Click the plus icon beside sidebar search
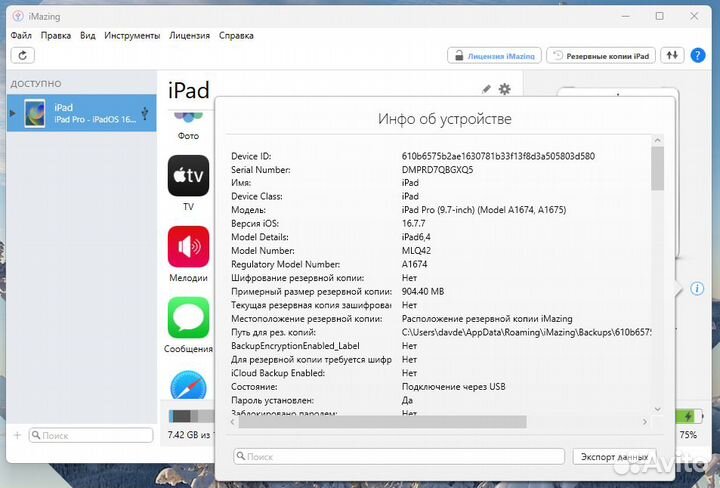Screen dimensions: 720x488 tap(17, 435)
